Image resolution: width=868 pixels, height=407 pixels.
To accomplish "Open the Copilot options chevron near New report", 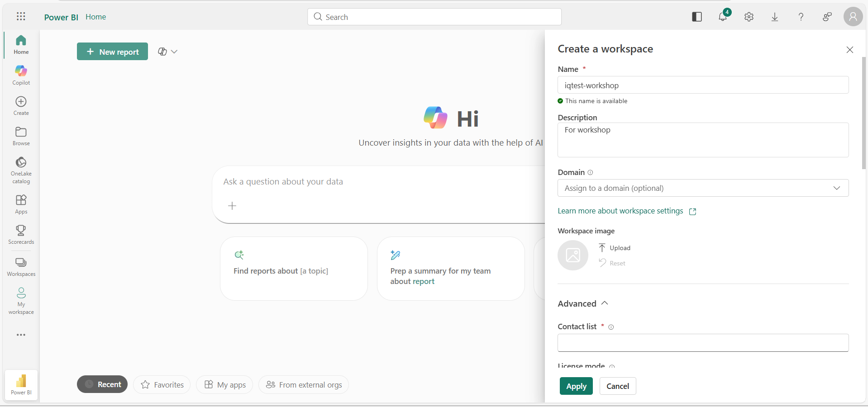I will click(x=174, y=52).
